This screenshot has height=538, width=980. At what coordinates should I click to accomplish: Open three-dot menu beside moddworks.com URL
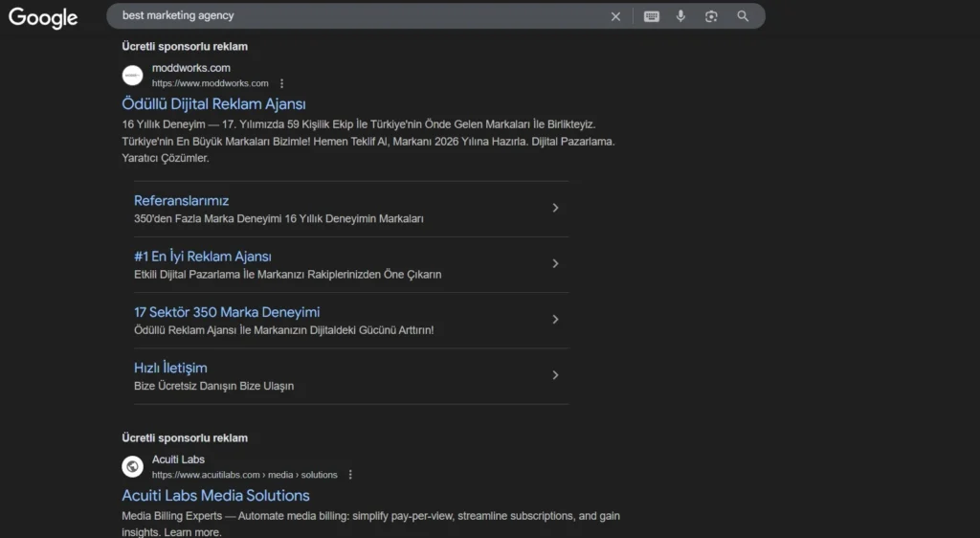(282, 83)
